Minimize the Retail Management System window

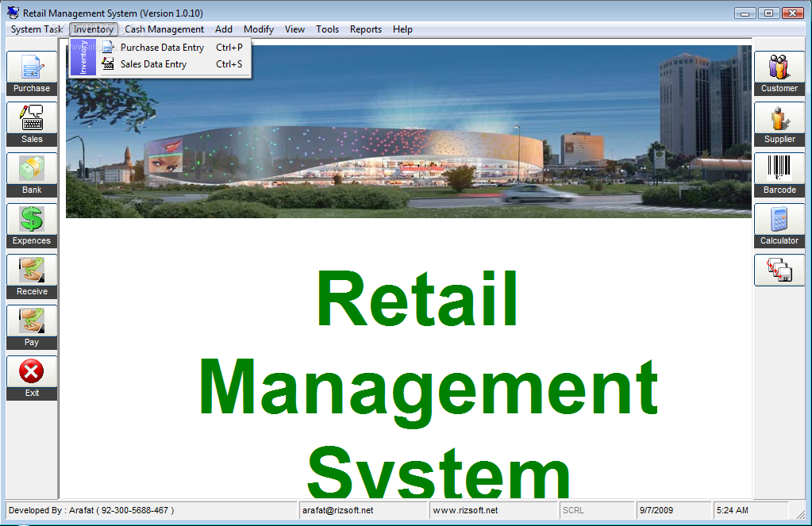tap(745, 13)
